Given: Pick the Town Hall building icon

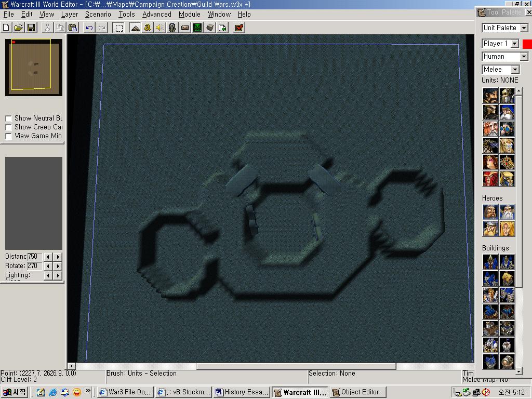Looking at the screenshot, I should 490,262.
